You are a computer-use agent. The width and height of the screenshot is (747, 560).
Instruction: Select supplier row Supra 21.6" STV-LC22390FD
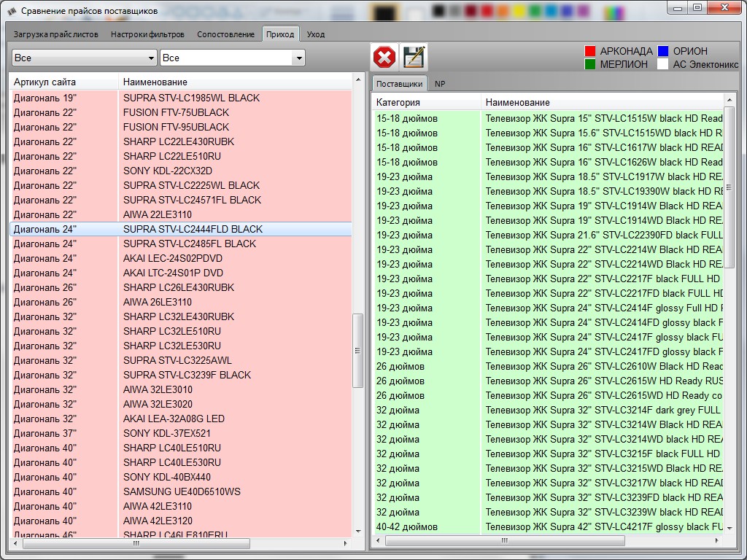pyautogui.click(x=547, y=236)
